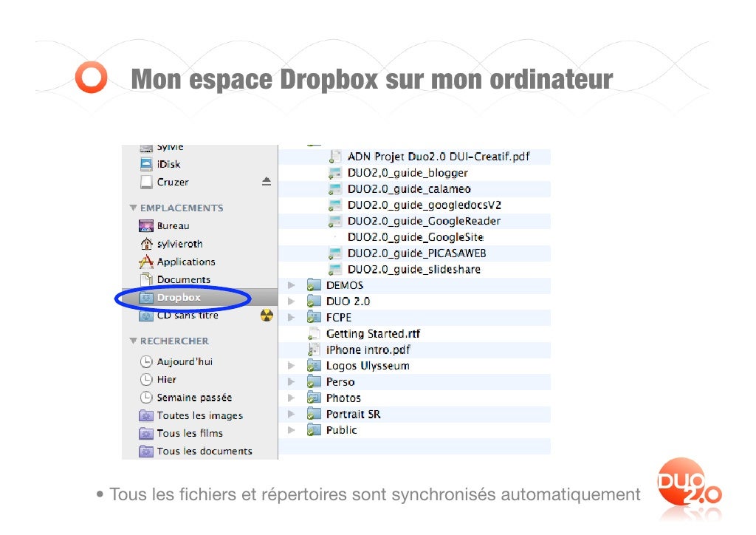Expand the Public folder triangle
This screenshot has height=535, width=756.
[x=291, y=430]
